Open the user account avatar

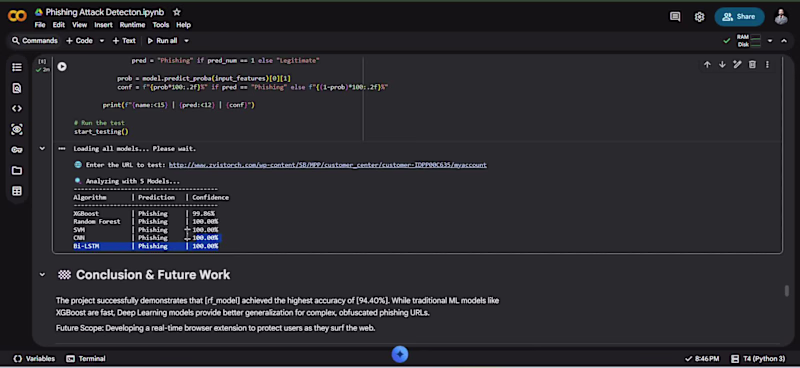(x=781, y=17)
